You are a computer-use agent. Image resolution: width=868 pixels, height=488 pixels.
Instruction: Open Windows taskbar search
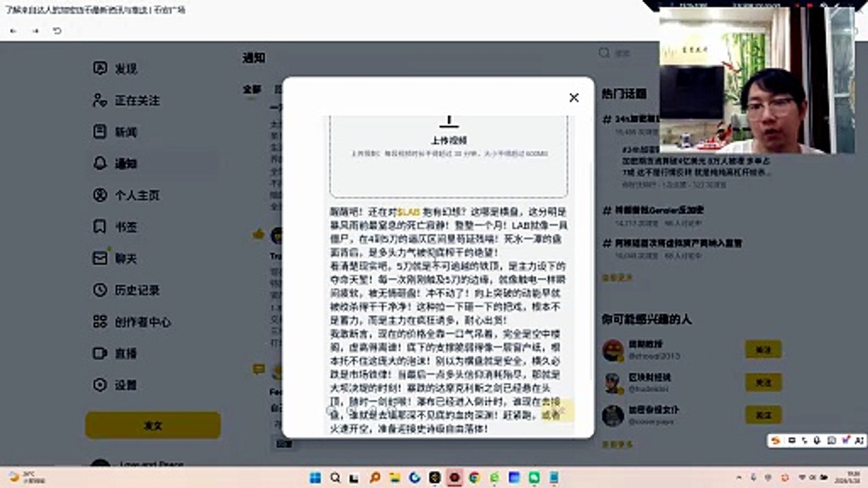click(336, 477)
